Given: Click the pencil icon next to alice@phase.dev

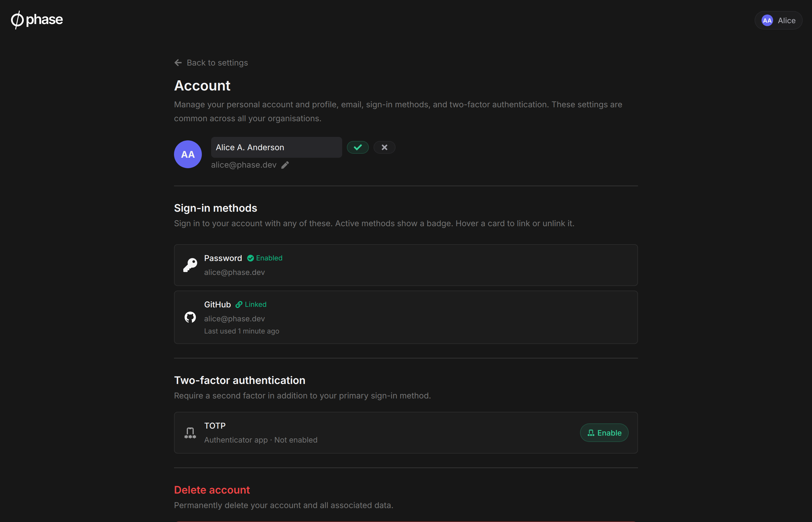Looking at the screenshot, I should coord(285,165).
